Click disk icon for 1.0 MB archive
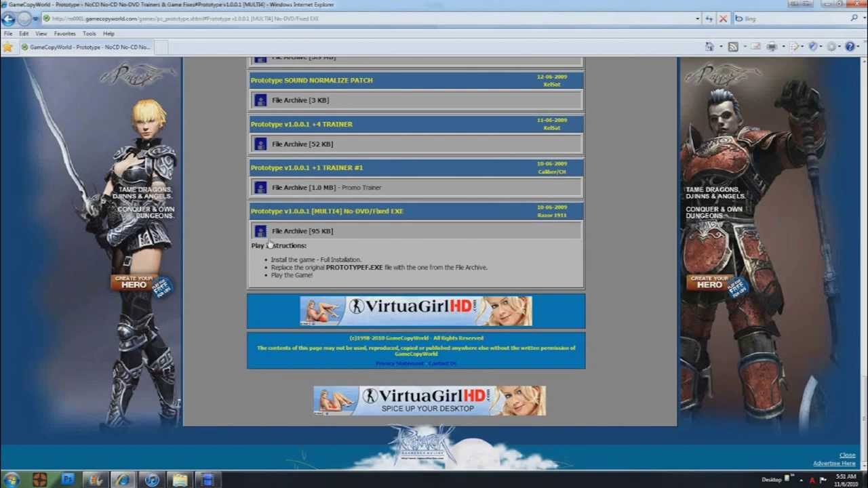The image size is (868, 488). pos(260,188)
